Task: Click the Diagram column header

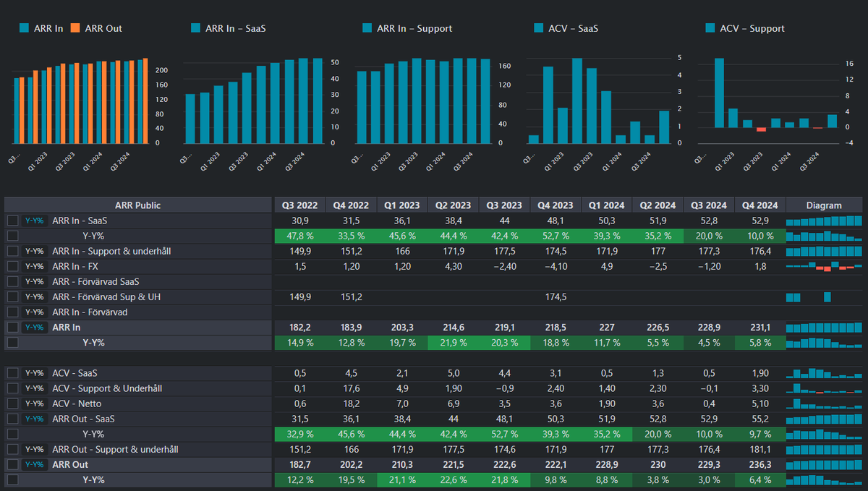Action: tap(822, 205)
